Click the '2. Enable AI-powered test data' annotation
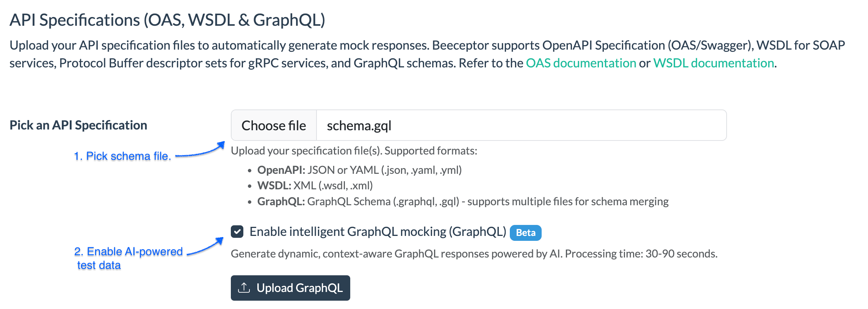Screen dimensions: 868x309 click(x=128, y=258)
